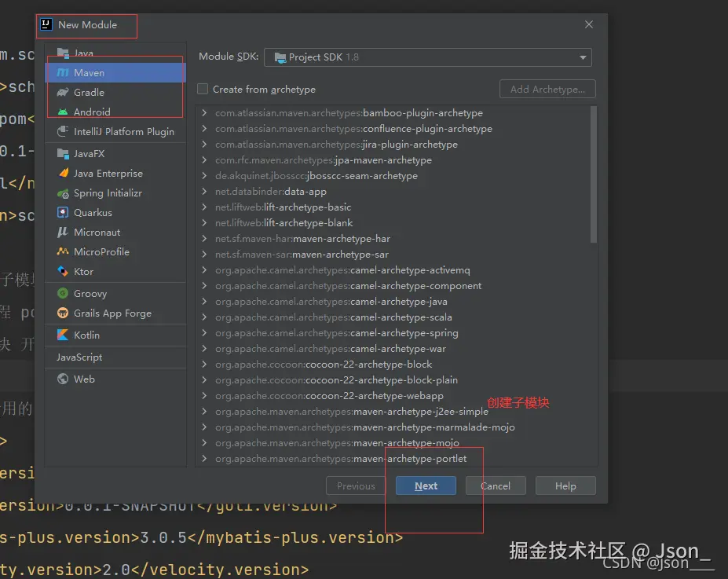
Task: Expand the jira-plugin-archetype entry
Action: tap(204, 145)
